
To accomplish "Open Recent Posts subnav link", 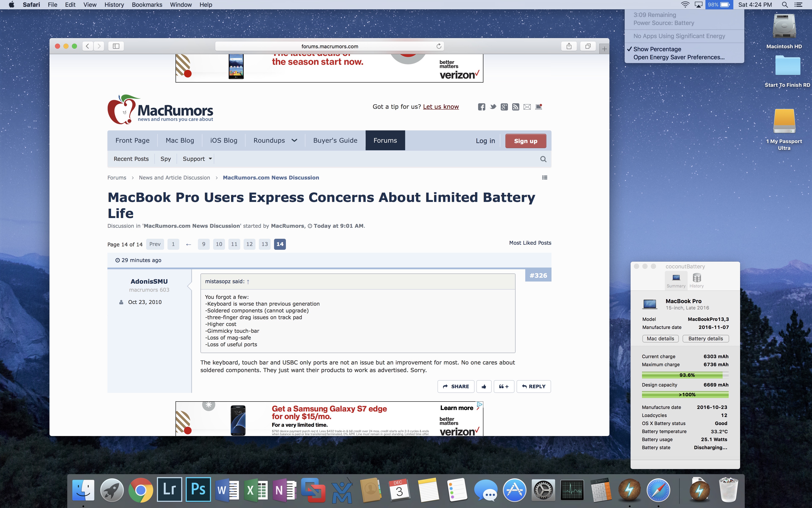I will pos(131,159).
